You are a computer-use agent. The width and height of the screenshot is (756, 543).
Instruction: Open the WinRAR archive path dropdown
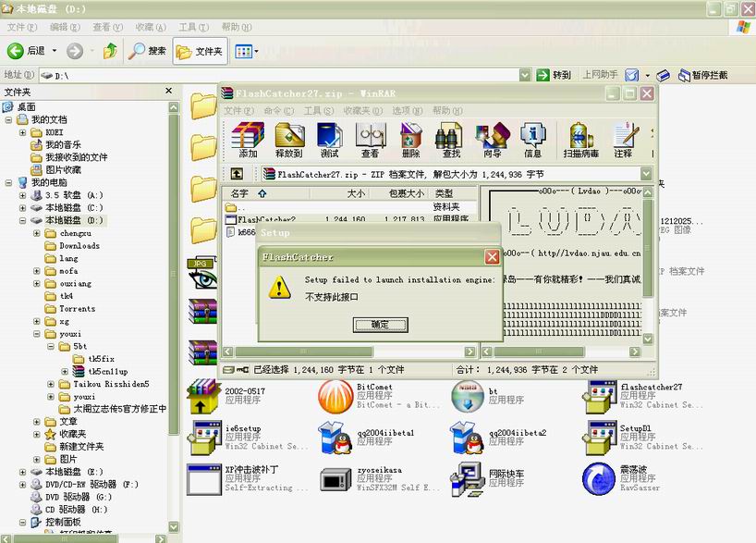click(646, 174)
